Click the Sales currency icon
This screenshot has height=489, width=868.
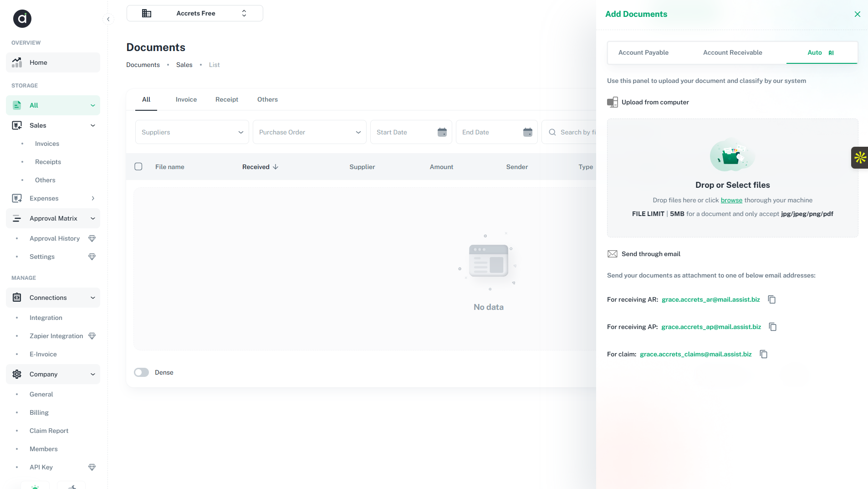[x=17, y=125]
